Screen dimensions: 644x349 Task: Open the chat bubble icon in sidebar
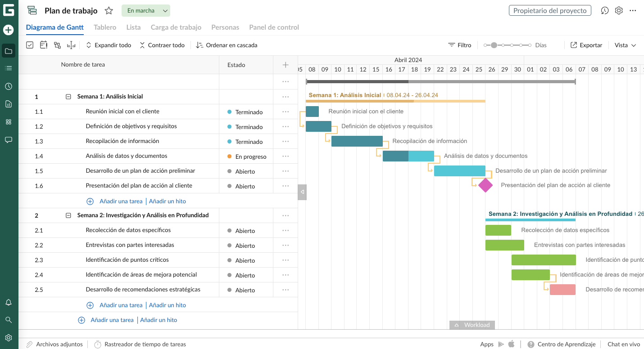[x=9, y=140]
